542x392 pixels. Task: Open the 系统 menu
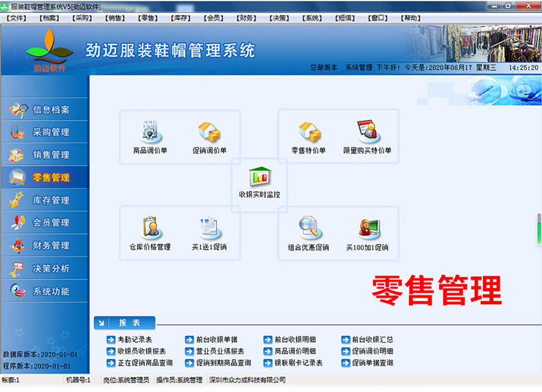tap(312, 18)
